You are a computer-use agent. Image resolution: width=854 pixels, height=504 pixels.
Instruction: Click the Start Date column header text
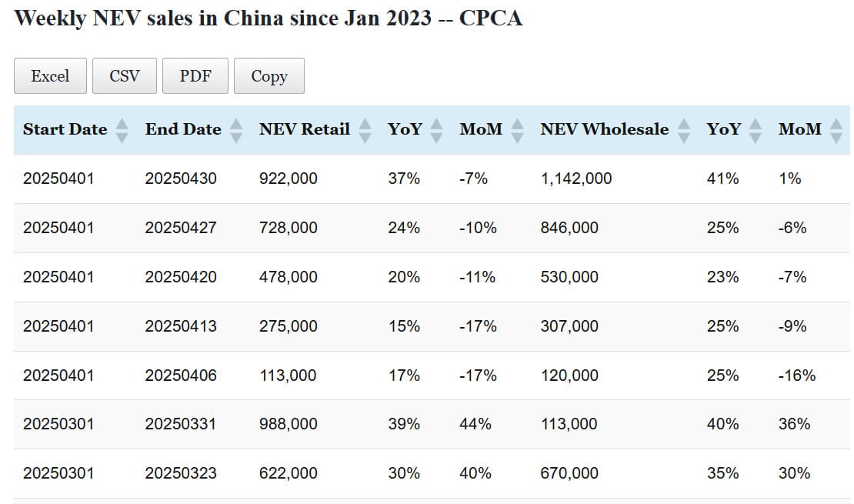pyautogui.click(x=65, y=129)
